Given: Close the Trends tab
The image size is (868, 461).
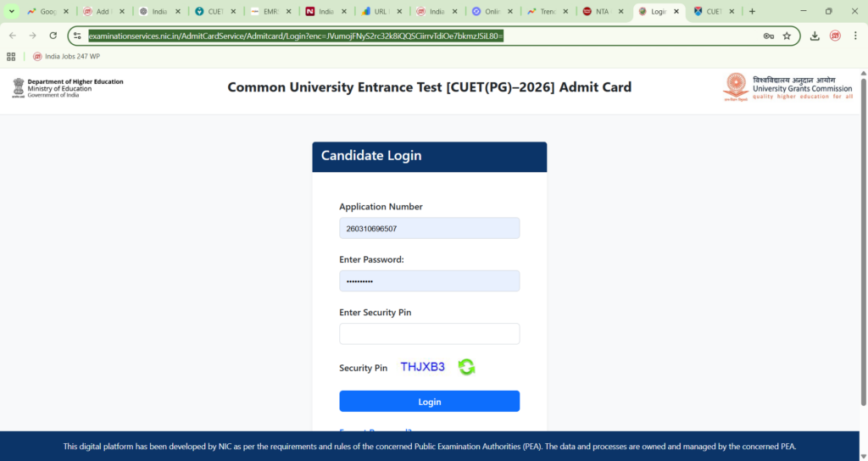Looking at the screenshot, I should [565, 12].
